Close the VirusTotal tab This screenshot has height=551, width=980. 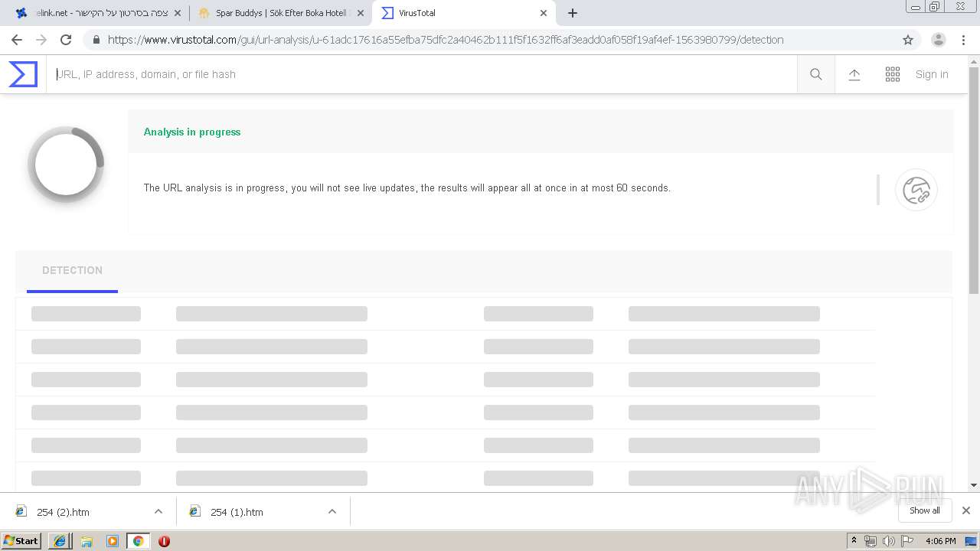coord(544,13)
